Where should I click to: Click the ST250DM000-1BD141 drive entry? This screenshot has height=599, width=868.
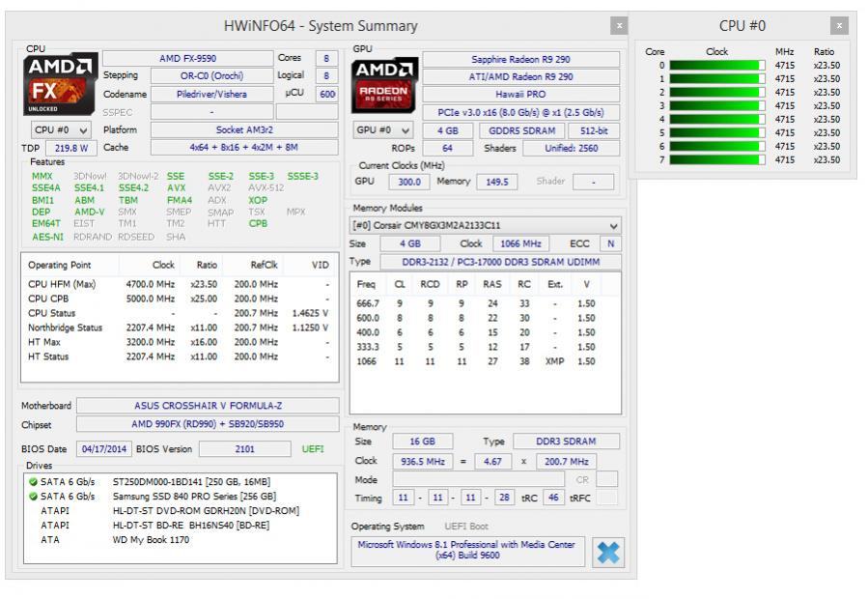[x=191, y=482]
